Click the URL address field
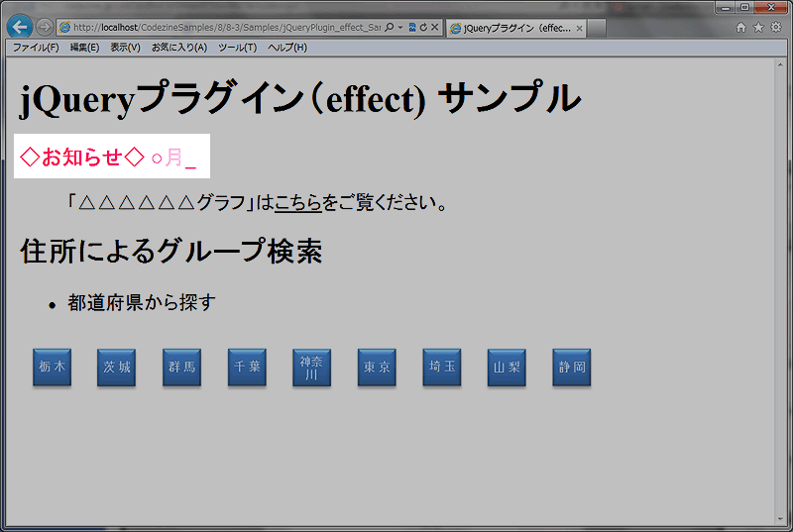This screenshot has height=532, width=793. (x=227, y=28)
